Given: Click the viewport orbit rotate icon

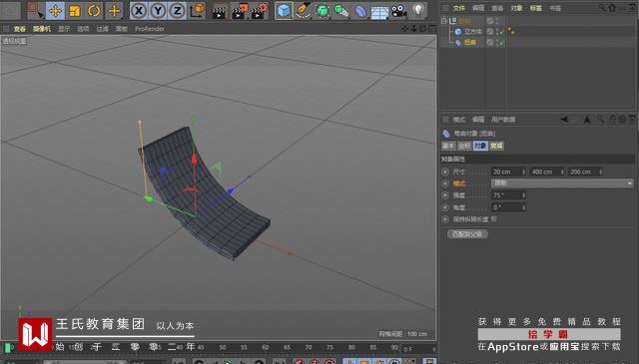Looking at the screenshot, I should coord(423,29).
